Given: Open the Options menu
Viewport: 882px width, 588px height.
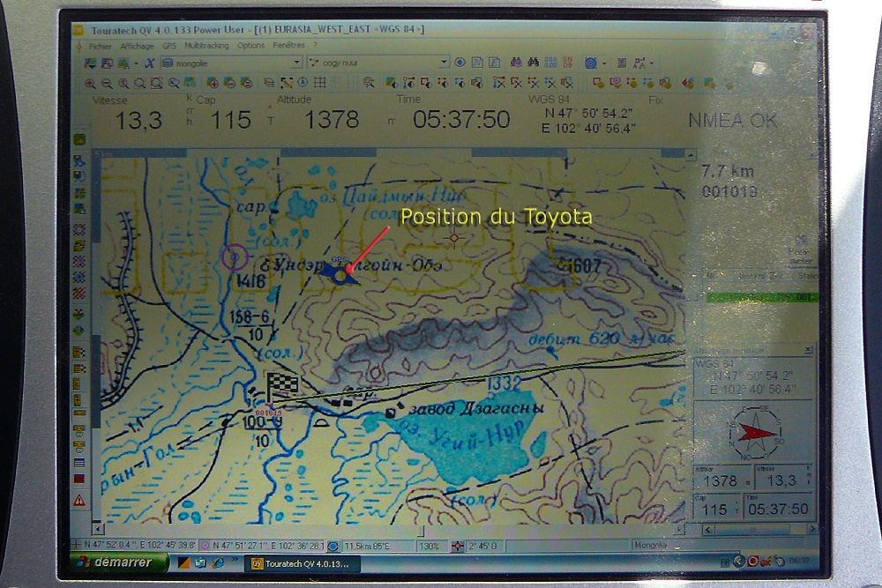Looking at the screenshot, I should [x=250, y=46].
